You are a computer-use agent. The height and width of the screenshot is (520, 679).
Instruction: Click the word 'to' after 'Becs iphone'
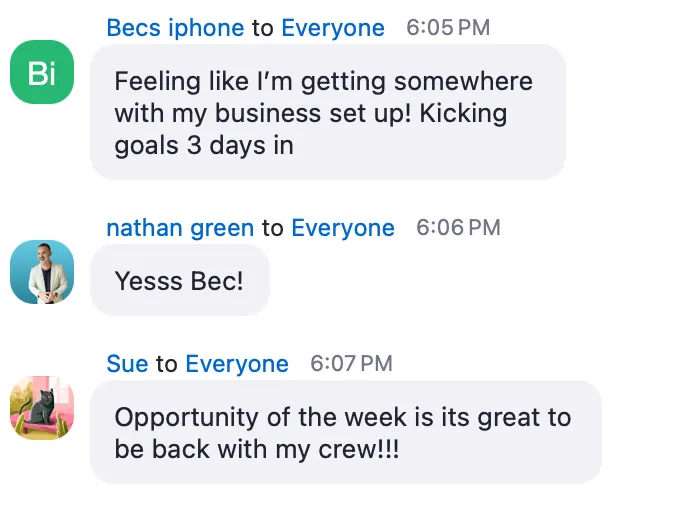tap(263, 28)
